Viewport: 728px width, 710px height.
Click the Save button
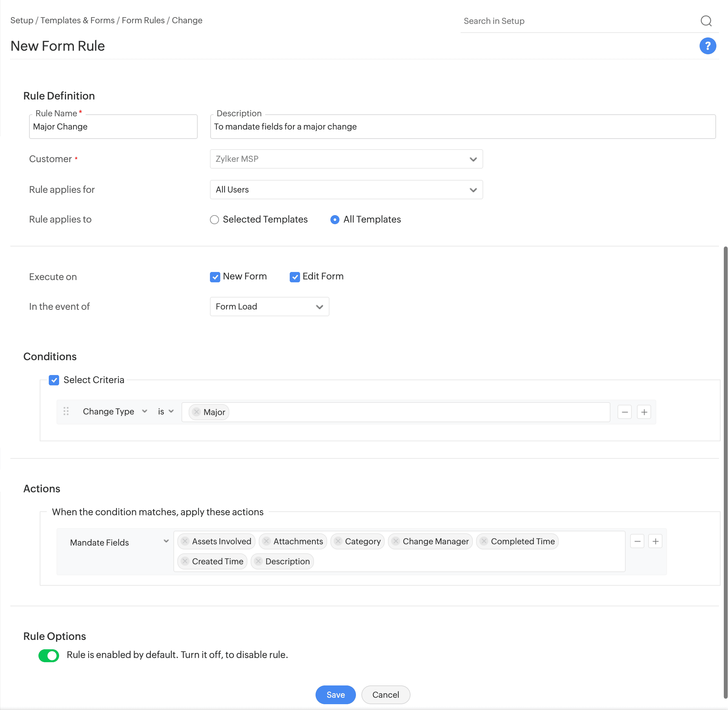(x=335, y=694)
